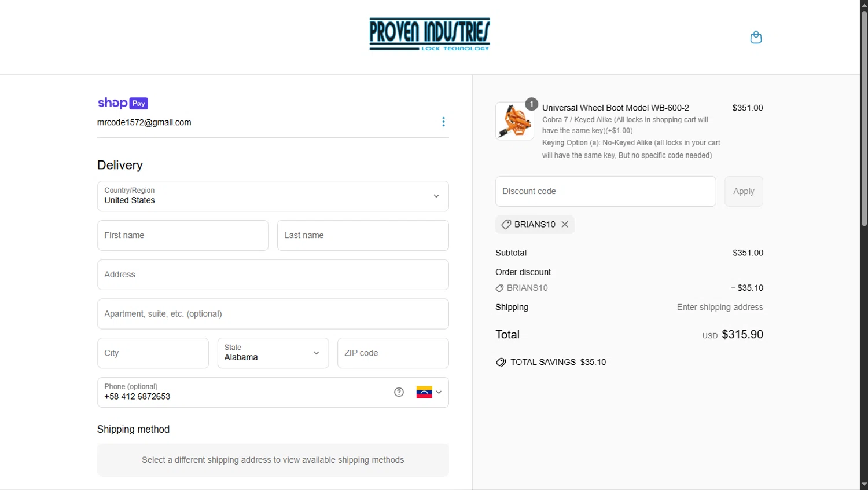Open the three-dot account options menu
Viewport: 868px width, 490px height.
(443, 122)
